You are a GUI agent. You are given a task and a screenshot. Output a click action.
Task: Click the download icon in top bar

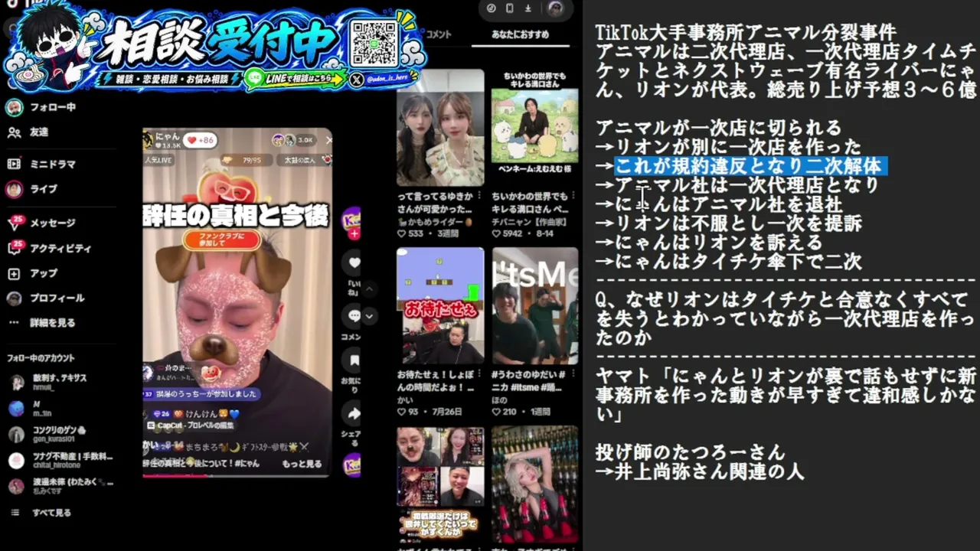coord(528,8)
